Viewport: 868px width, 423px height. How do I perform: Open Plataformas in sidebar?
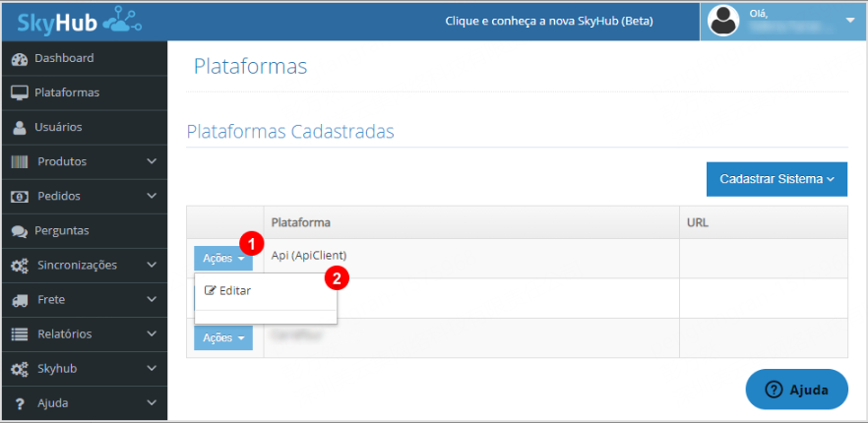pyautogui.click(x=85, y=92)
